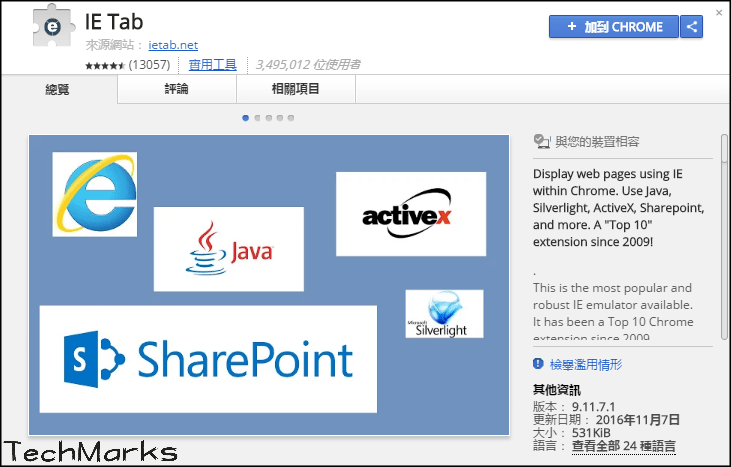731x467 pixels.
Task: Click the Java logo in screenshot
Action: coord(228,249)
